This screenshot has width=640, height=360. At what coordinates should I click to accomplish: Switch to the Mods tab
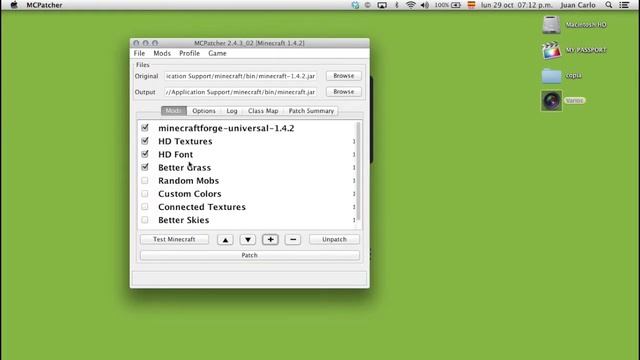(174, 111)
